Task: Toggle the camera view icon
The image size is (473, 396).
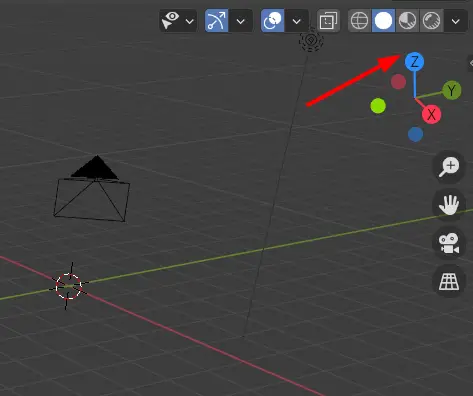Action: tap(449, 243)
